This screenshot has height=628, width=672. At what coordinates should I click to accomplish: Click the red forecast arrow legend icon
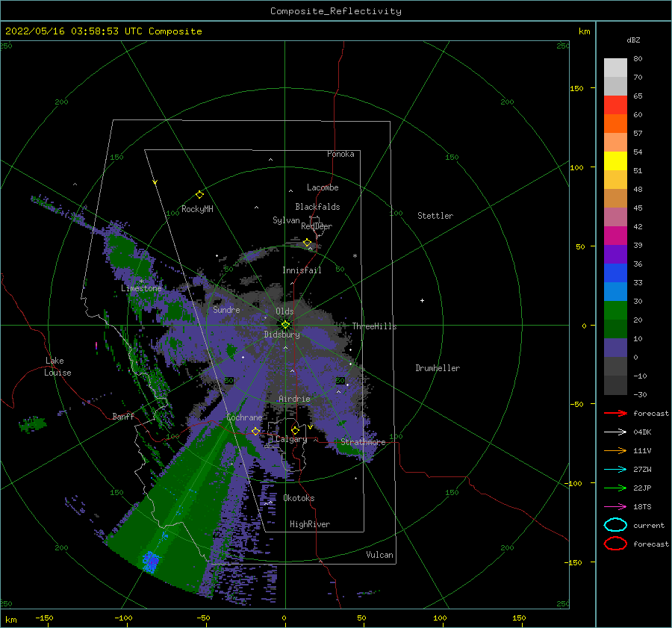[x=615, y=413]
